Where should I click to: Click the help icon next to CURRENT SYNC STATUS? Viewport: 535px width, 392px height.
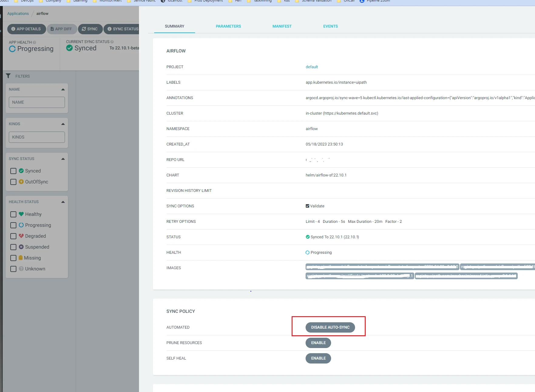pos(112,42)
